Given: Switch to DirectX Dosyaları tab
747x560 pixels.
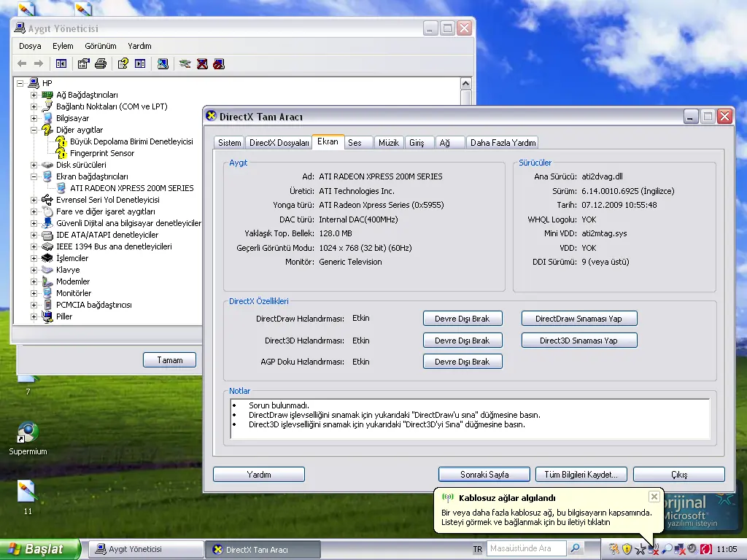Looking at the screenshot, I should [279, 142].
